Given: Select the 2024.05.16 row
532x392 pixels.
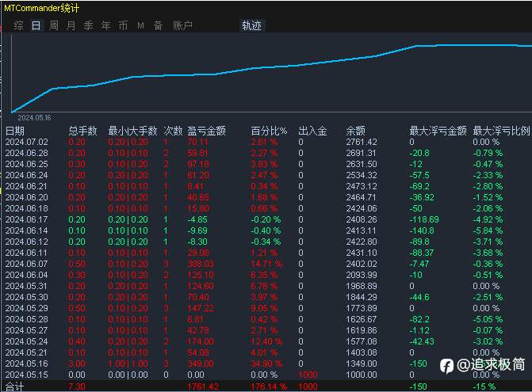Looking at the screenshot, I should 266,363.
